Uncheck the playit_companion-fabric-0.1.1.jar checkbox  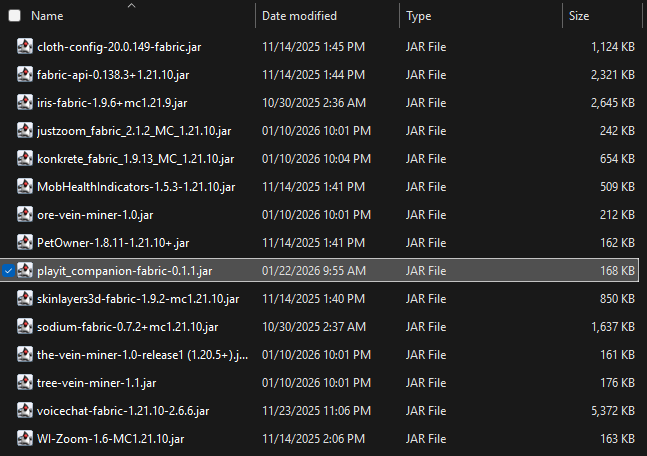point(8,271)
